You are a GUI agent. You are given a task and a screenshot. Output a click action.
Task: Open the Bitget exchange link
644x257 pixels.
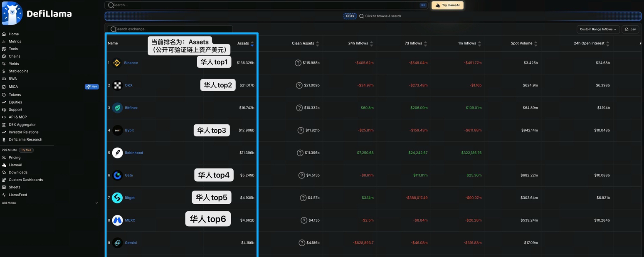(130, 198)
